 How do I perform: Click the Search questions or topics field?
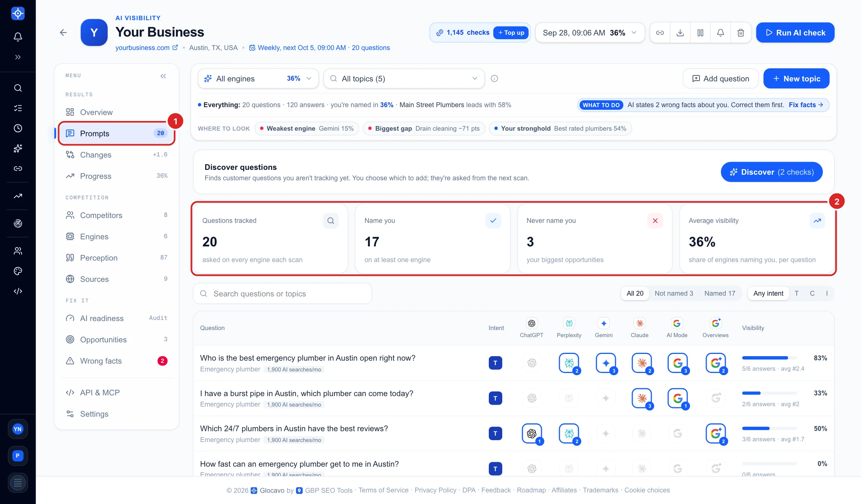click(x=283, y=294)
